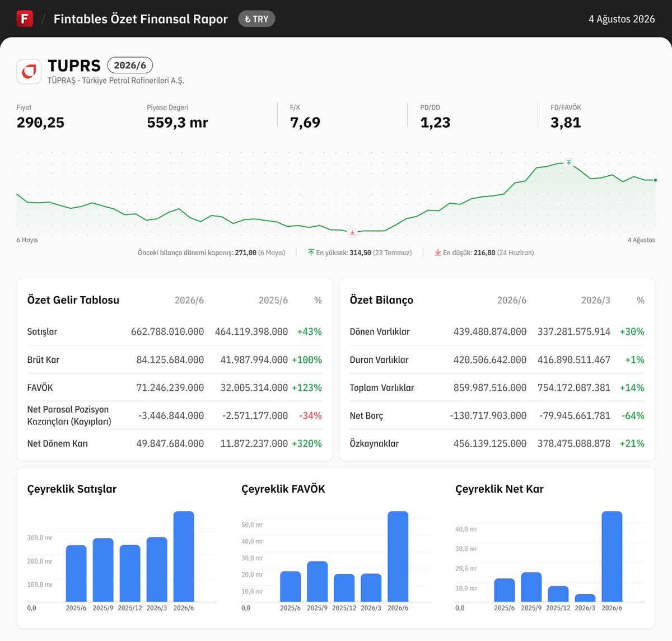Click the latest price endpoint dot on chart

[x=655, y=180]
